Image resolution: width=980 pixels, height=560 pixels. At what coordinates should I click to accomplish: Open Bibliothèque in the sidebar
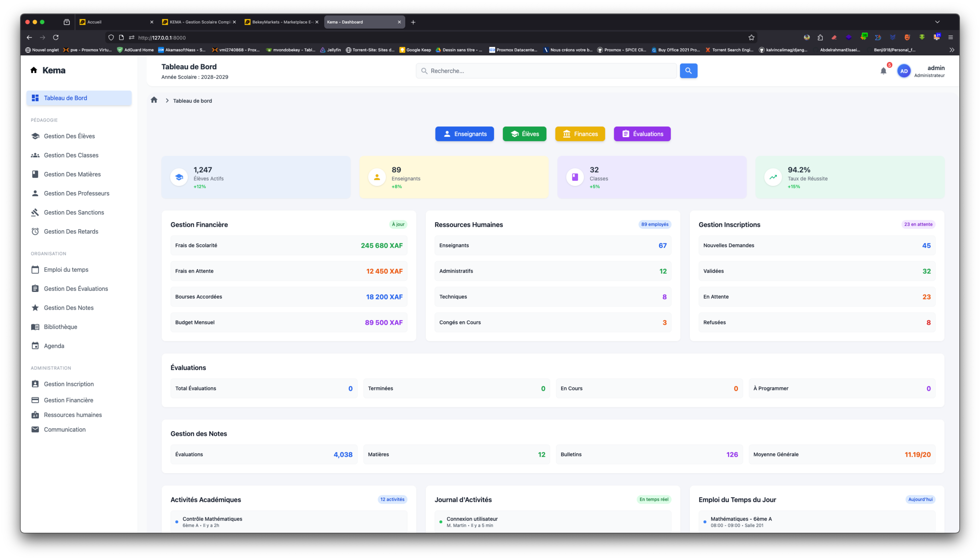coord(60,327)
